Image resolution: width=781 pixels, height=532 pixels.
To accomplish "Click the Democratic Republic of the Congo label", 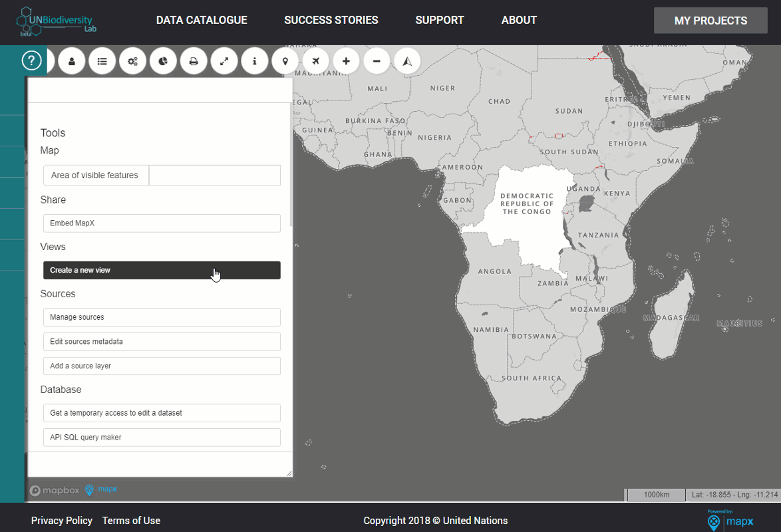I will pos(526,203).
